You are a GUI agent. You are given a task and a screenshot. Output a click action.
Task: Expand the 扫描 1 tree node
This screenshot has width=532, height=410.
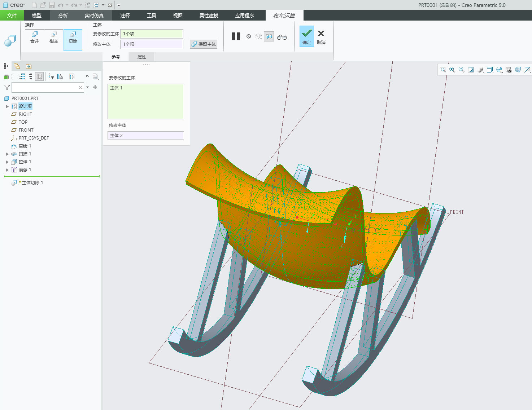7,154
